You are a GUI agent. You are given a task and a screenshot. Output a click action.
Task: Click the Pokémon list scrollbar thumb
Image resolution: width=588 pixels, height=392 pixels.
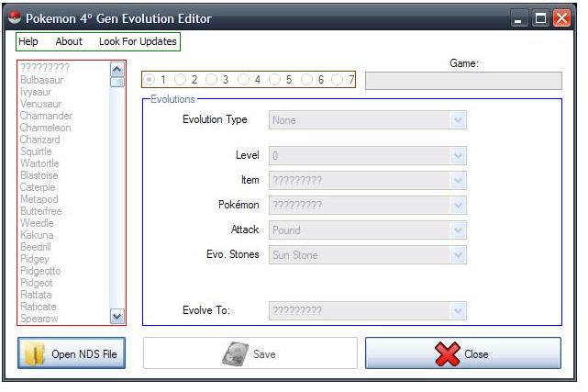pyautogui.click(x=117, y=82)
